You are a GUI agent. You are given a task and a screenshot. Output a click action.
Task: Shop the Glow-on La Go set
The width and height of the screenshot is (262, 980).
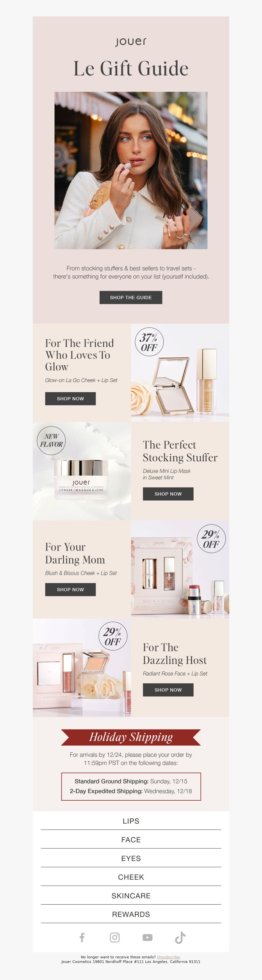[x=70, y=399]
